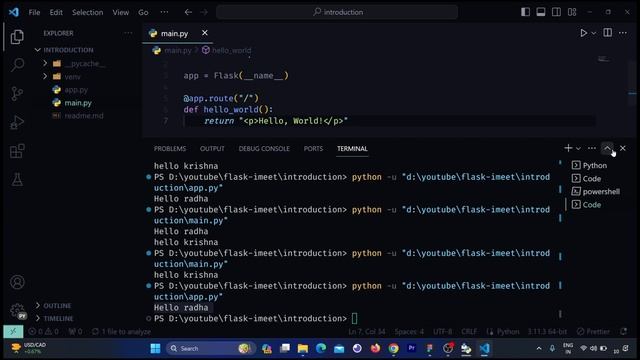Open the overflow menu after Go
This screenshot has width=640, height=360.
(164, 12)
